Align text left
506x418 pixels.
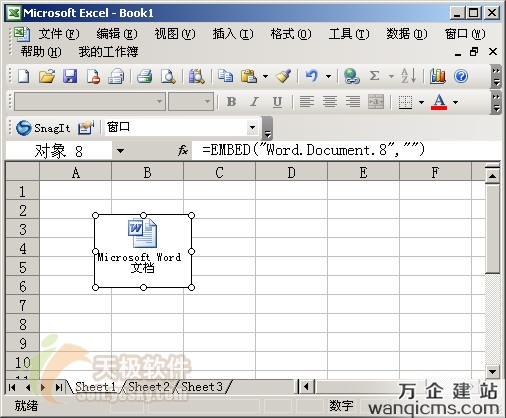307,102
